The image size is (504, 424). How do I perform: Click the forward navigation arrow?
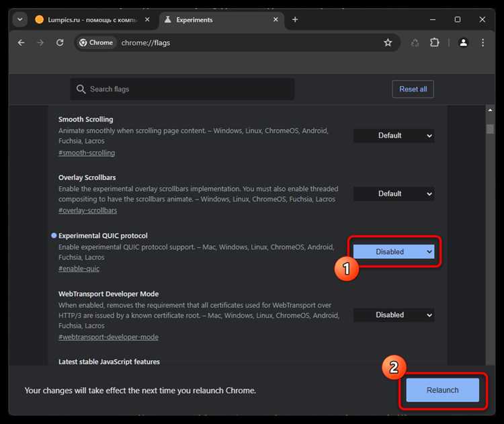[40, 43]
